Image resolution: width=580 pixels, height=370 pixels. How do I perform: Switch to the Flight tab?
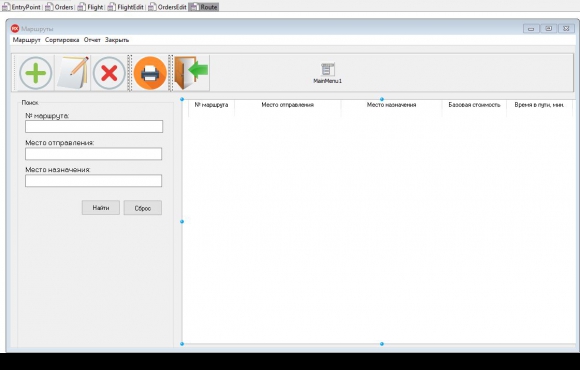(x=91, y=7)
